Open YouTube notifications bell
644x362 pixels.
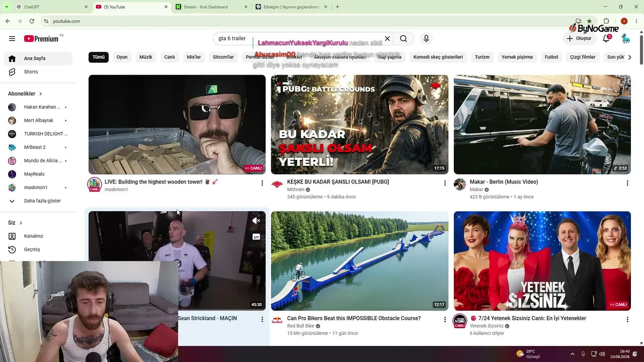(x=607, y=39)
